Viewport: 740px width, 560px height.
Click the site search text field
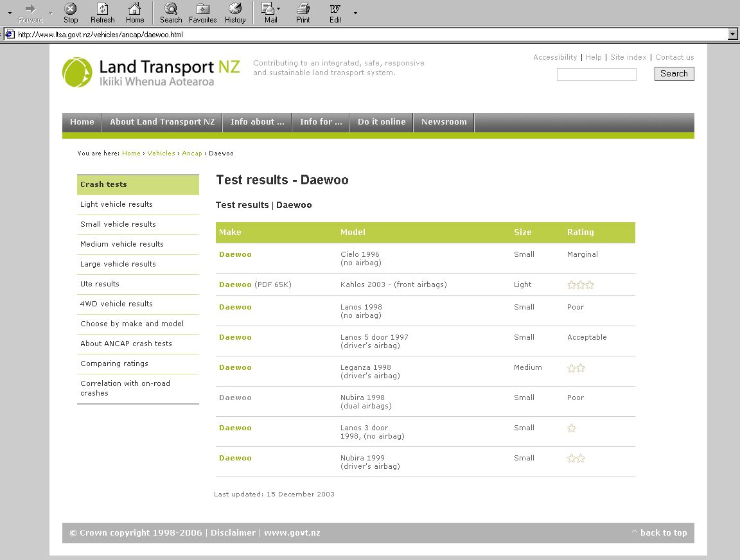(597, 74)
